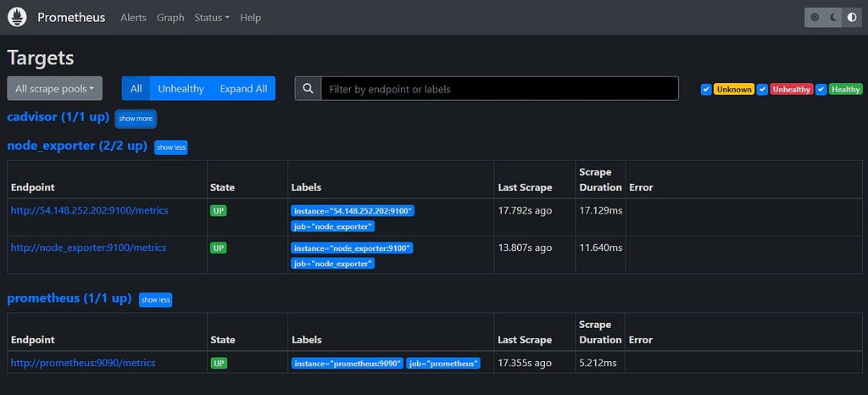
Task: Click the 17.129ms scrape duration
Action: [x=601, y=210]
